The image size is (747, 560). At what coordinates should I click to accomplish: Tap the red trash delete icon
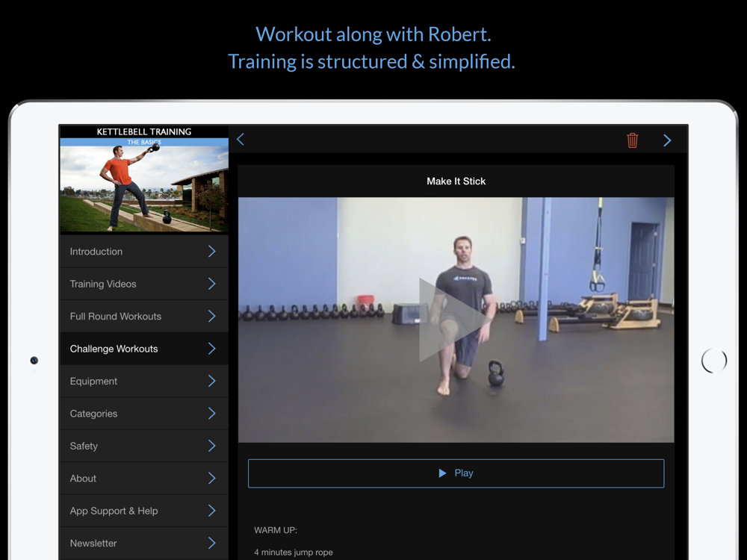(632, 140)
